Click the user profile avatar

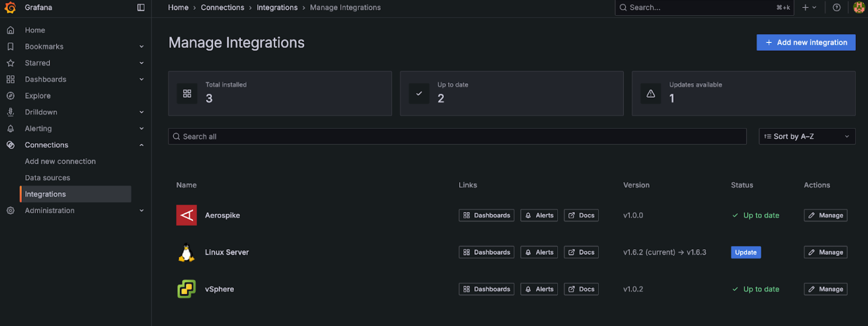858,8
